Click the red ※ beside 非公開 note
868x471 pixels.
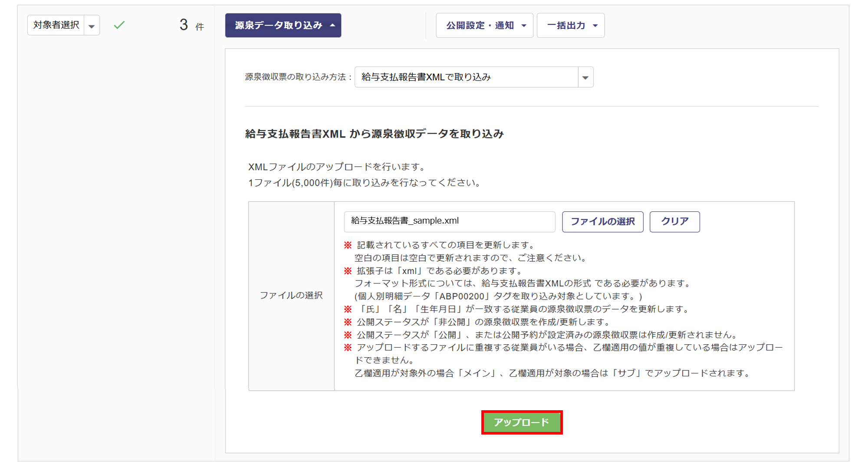(x=348, y=322)
